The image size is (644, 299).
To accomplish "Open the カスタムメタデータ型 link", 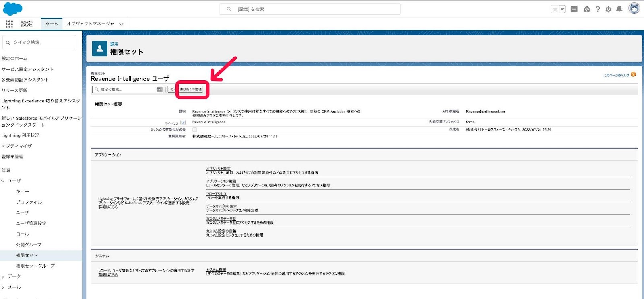I will pyautogui.click(x=221, y=219).
